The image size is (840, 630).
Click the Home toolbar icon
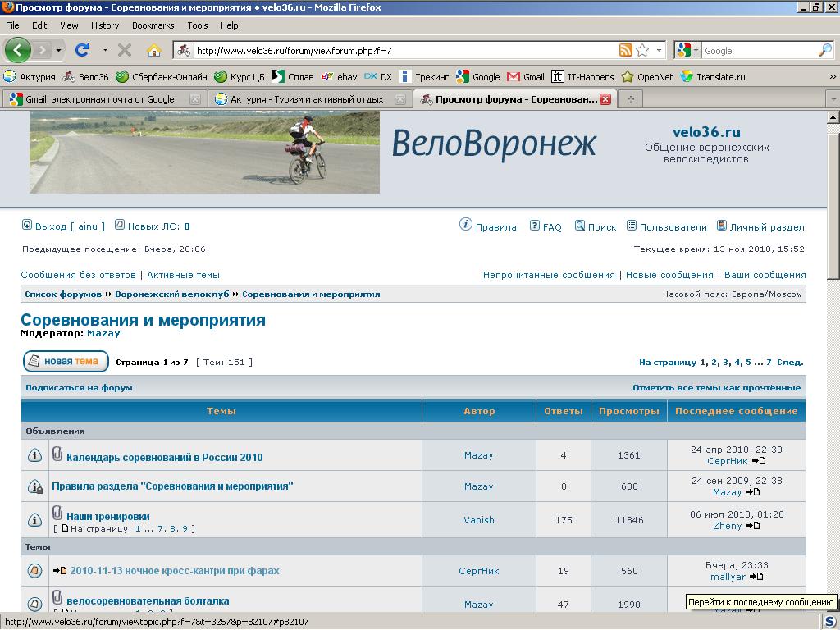[153, 50]
